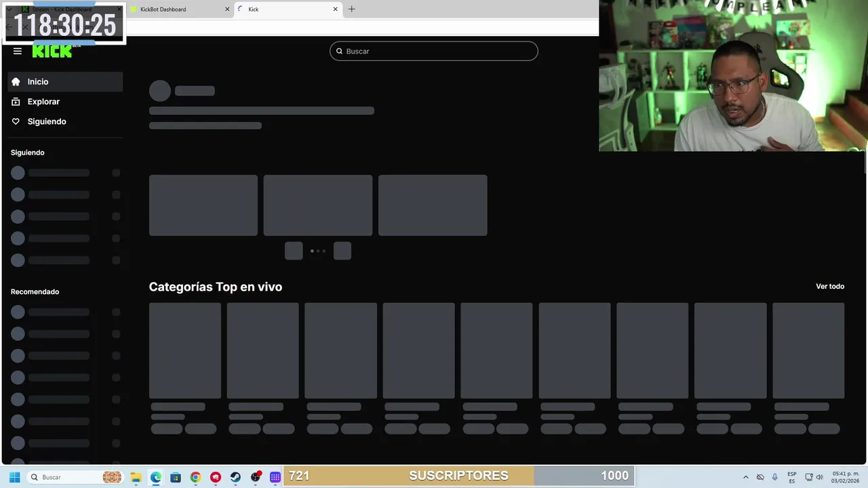868x488 pixels.
Task: Click the network tray icon
Action: point(809,477)
